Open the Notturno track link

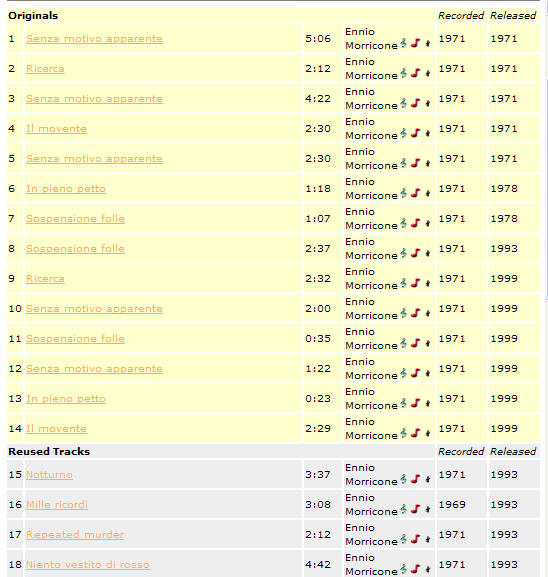[49, 475]
